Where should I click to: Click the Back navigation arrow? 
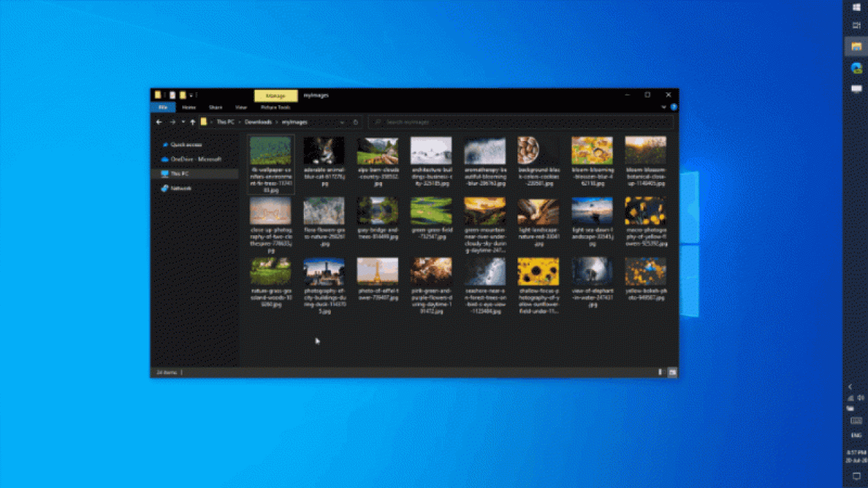coord(159,122)
